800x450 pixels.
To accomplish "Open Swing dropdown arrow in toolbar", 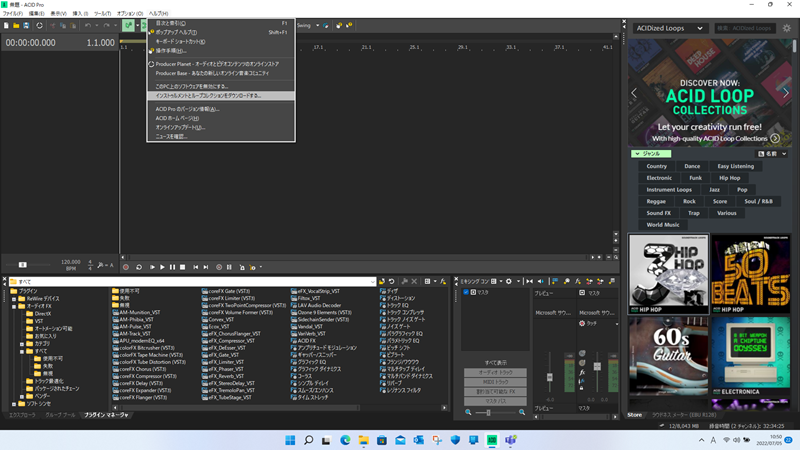I will [x=317, y=26].
